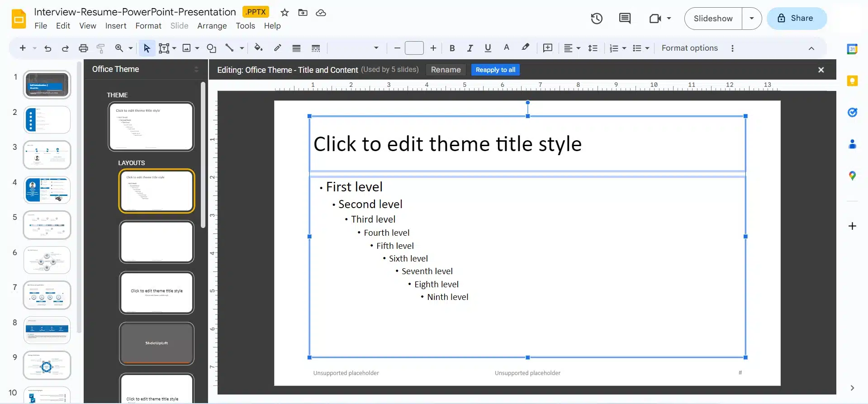Image resolution: width=868 pixels, height=404 pixels.
Task: Expand the Slideshow options dropdown arrow
Action: point(752,19)
